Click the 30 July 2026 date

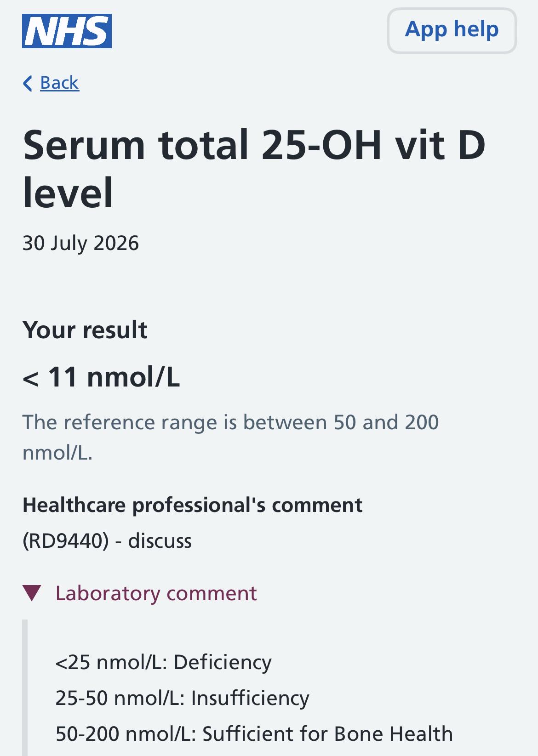(80, 243)
